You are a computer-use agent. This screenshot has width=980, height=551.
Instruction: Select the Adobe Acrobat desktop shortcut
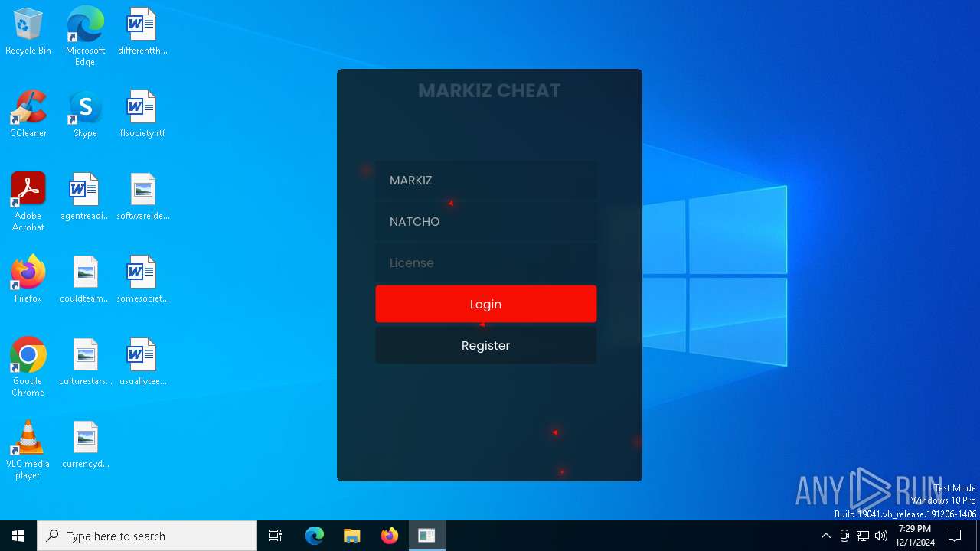coord(28,202)
